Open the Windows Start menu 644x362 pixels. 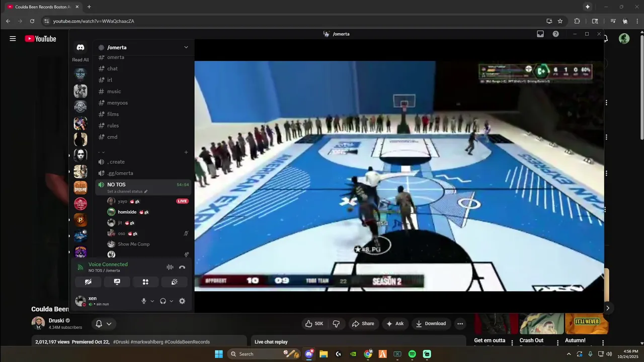click(x=219, y=354)
